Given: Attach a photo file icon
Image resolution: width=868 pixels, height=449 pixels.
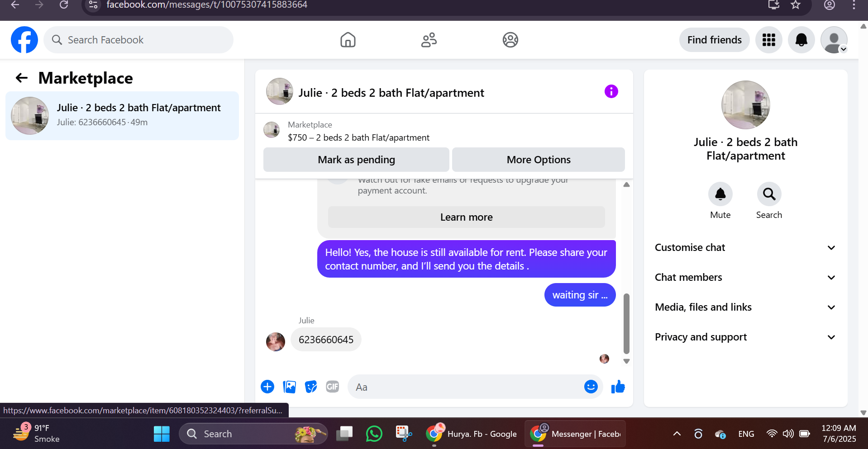Looking at the screenshot, I should 289,387.
